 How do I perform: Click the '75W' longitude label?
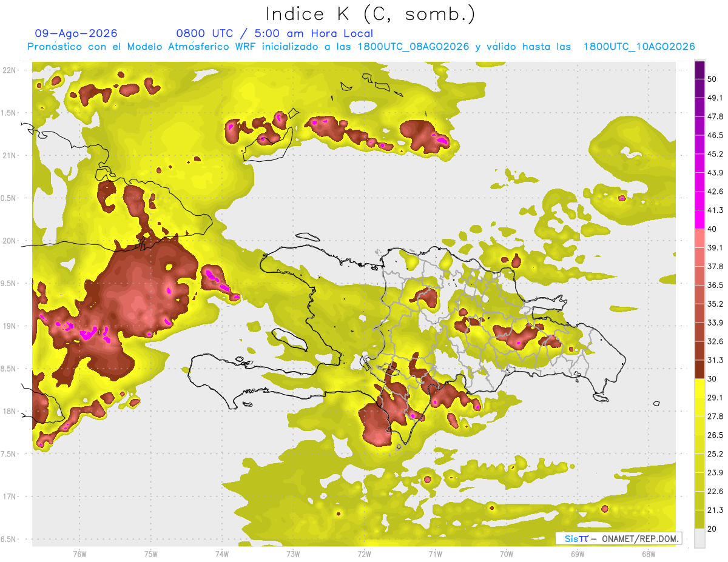150,554
